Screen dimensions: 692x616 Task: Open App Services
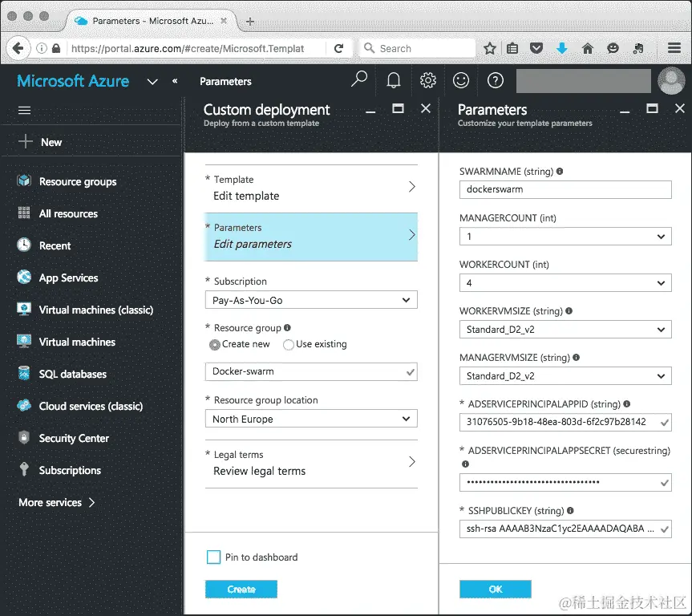(x=67, y=278)
